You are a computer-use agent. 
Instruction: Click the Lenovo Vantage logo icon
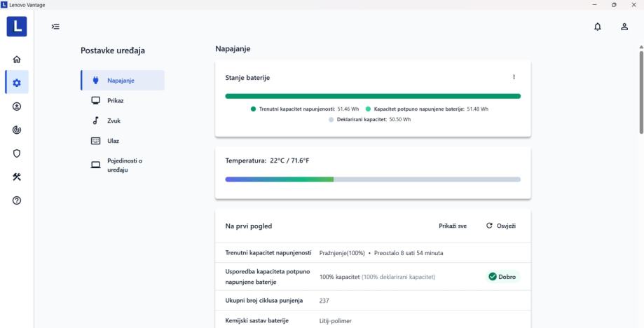click(17, 27)
